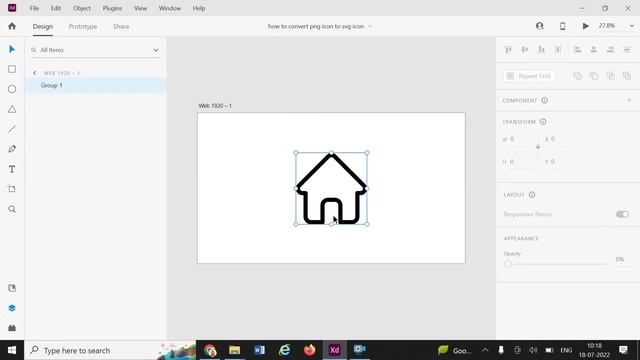Click the house icon on canvas
640x360 pixels.
pyautogui.click(x=331, y=189)
